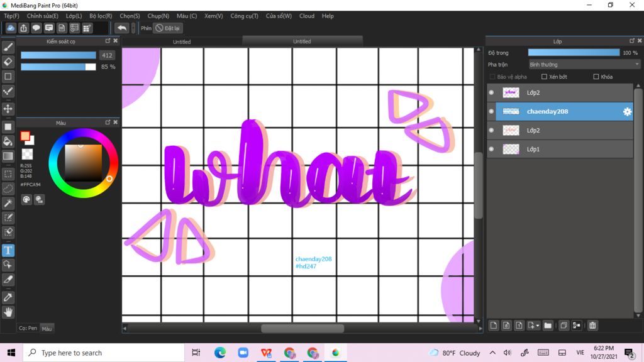Open the color palette icon

click(x=26, y=199)
